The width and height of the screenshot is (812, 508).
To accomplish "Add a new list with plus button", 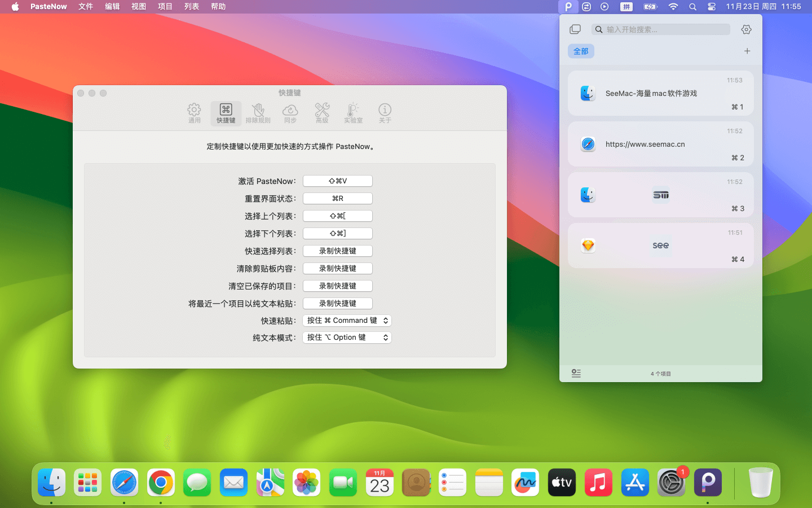I will pyautogui.click(x=747, y=51).
